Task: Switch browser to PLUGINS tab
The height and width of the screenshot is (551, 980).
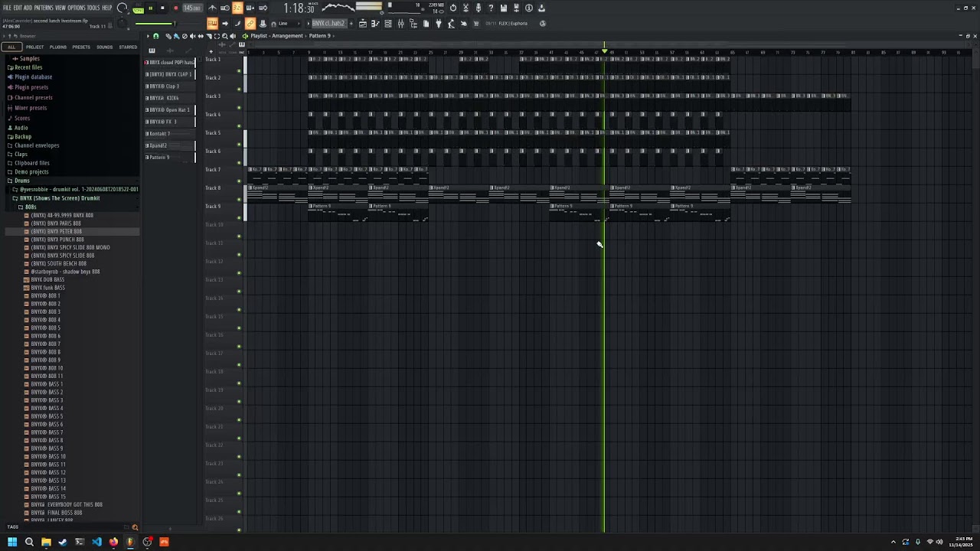Action: (58, 47)
